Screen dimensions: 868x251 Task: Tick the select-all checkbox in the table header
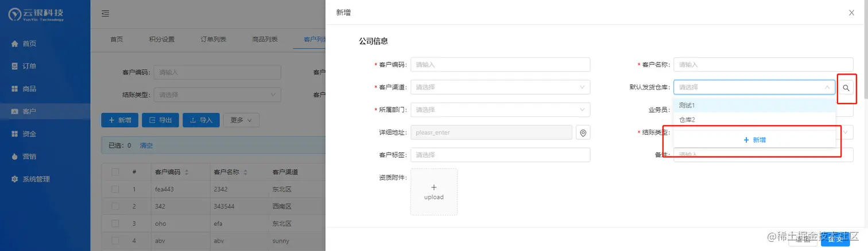coord(115,172)
